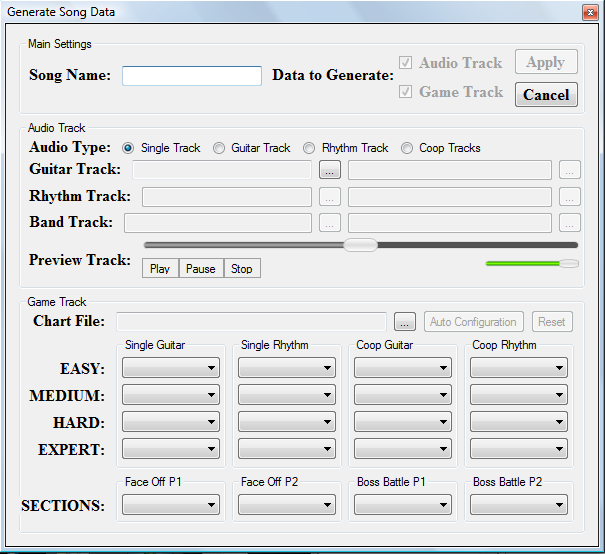The image size is (605, 554).
Task: Open the Single Rhythm EXPERT dropdown
Action: [x=287, y=449]
